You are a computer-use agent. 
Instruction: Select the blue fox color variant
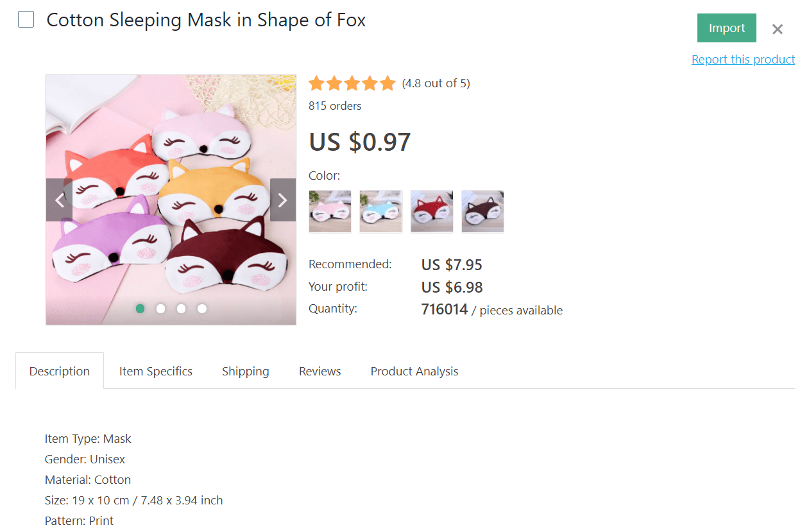coord(380,211)
